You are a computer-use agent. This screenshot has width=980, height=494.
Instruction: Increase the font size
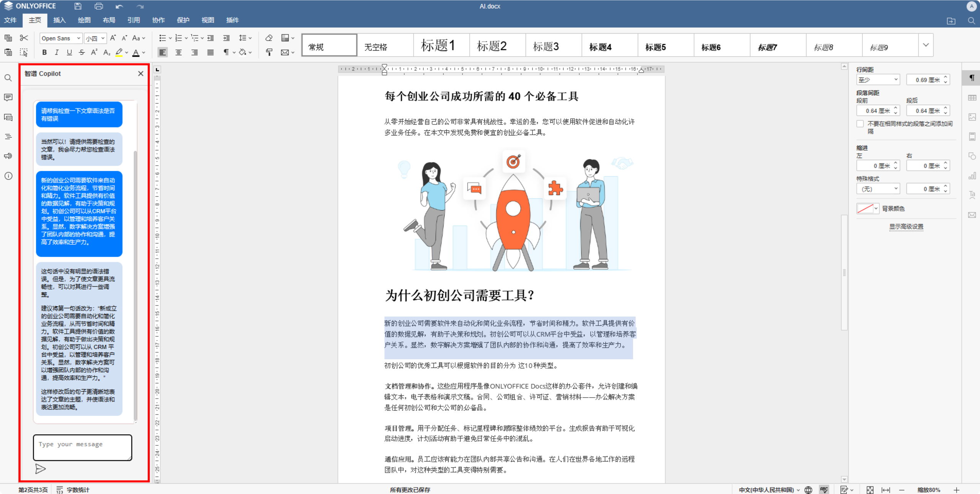click(x=113, y=38)
